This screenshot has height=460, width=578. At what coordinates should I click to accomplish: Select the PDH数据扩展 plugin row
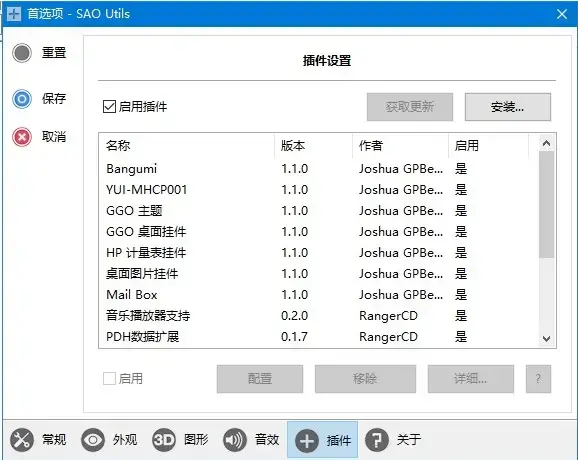point(319,337)
